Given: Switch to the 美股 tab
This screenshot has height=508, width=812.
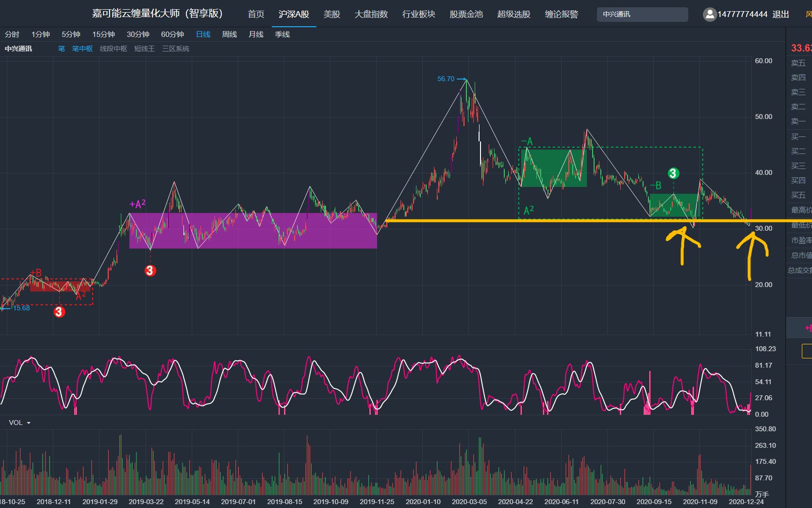Looking at the screenshot, I should [x=332, y=14].
